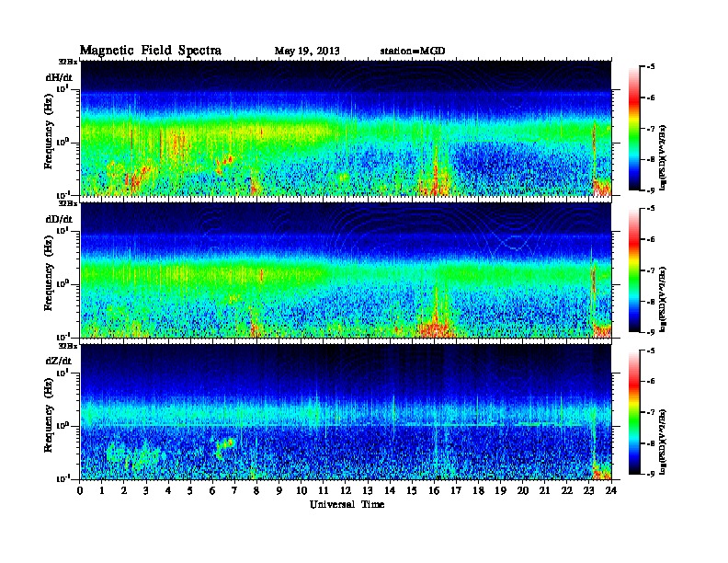Screen dimensions: 728x563
Task: Click the "6" hour tick label
Action: click(x=212, y=490)
